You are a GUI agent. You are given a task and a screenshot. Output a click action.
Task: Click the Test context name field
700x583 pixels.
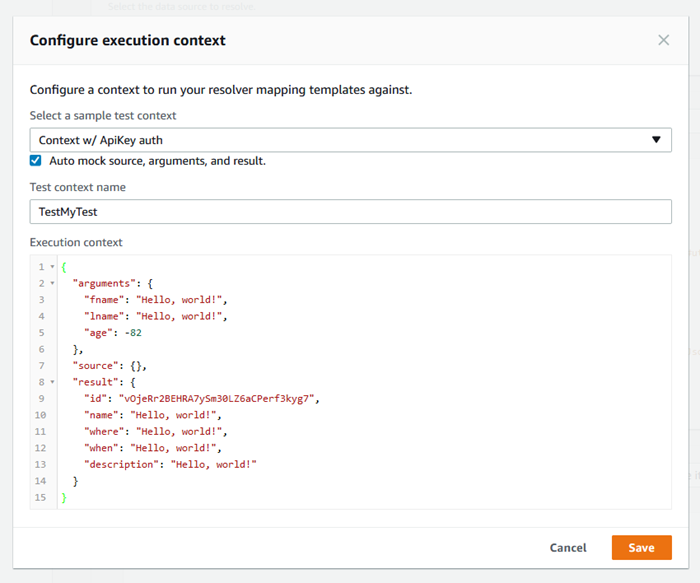coord(350,211)
